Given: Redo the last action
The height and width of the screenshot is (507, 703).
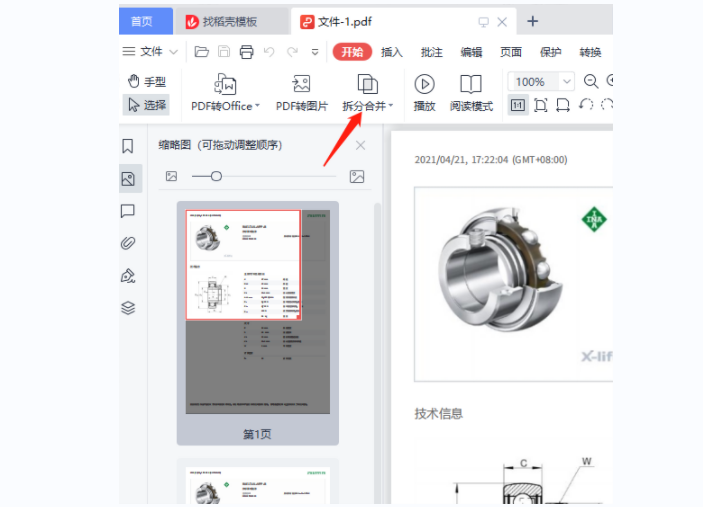Looking at the screenshot, I should pos(292,52).
